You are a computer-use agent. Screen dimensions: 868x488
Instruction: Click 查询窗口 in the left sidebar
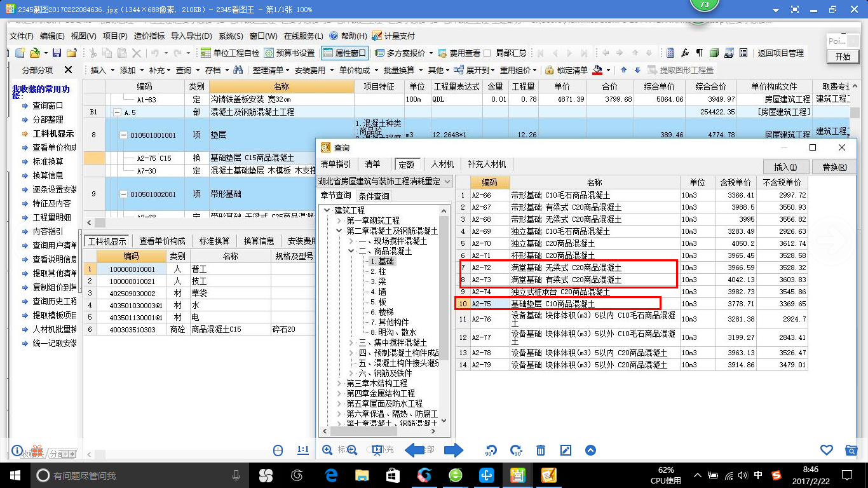point(48,105)
